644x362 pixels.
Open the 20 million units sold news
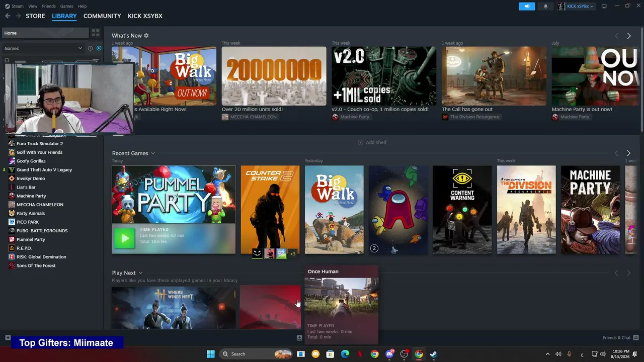pyautogui.click(x=274, y=76)
